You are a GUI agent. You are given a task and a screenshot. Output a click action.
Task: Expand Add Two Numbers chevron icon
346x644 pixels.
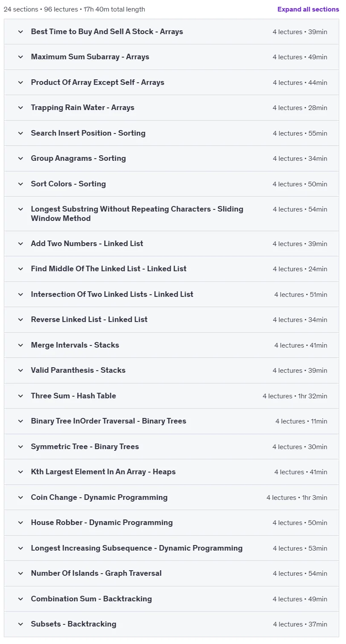coord(20,244)
